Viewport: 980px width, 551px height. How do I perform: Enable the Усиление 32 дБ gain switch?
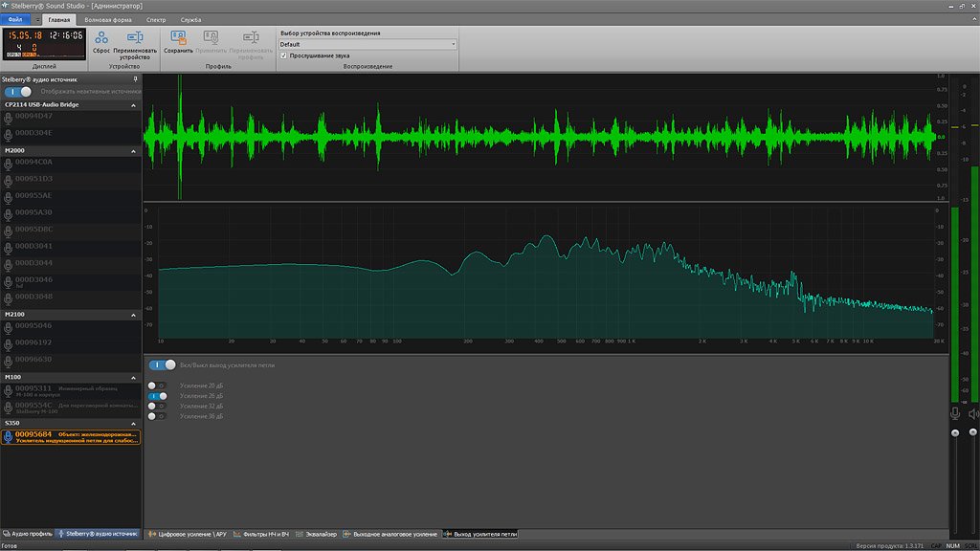tap(157, 406)
